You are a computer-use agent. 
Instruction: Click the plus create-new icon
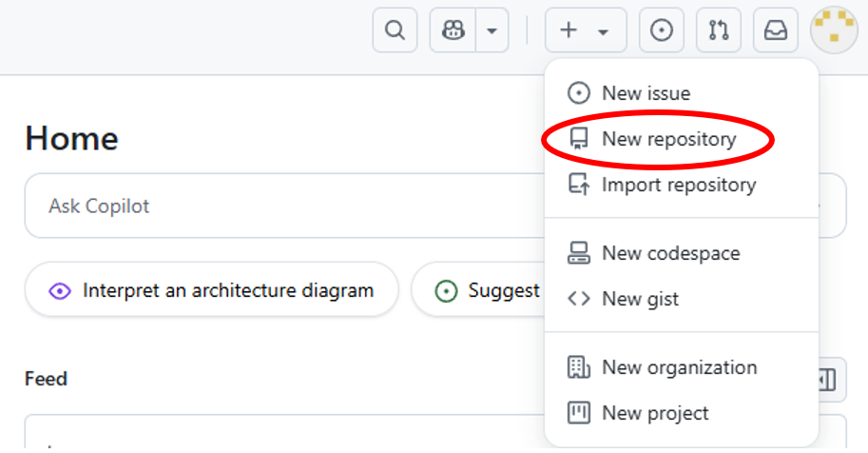click(x=569, y=30)
